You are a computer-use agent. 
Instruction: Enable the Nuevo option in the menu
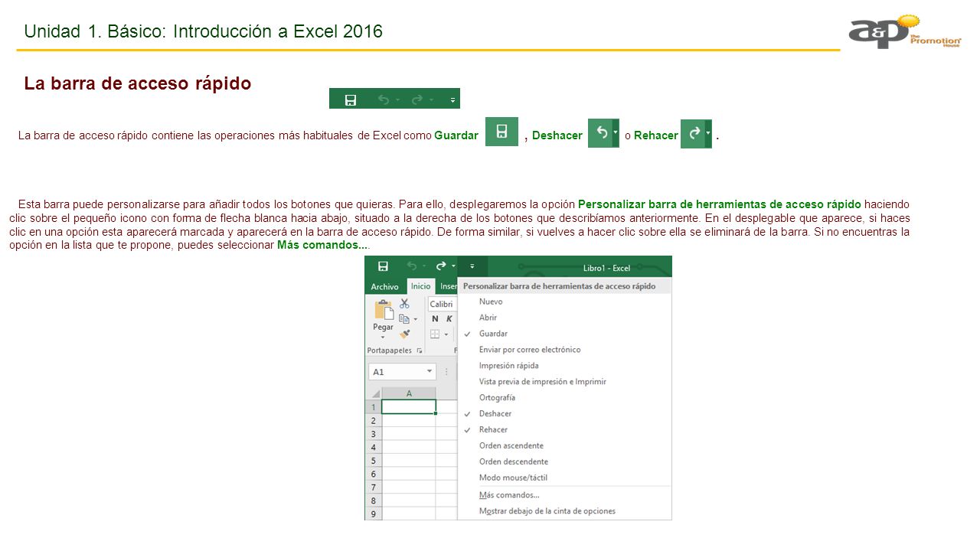[564, 302]
